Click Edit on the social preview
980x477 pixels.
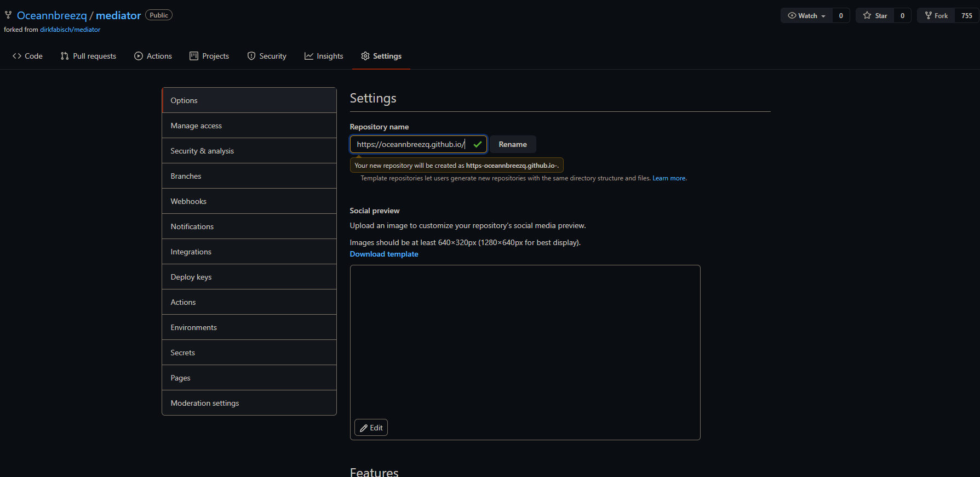click(x=371, y=428)
